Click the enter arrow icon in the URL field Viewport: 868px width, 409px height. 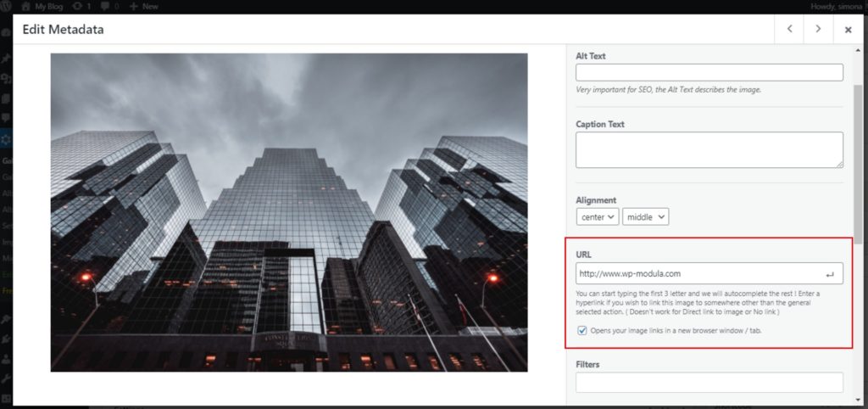point(829,274)
